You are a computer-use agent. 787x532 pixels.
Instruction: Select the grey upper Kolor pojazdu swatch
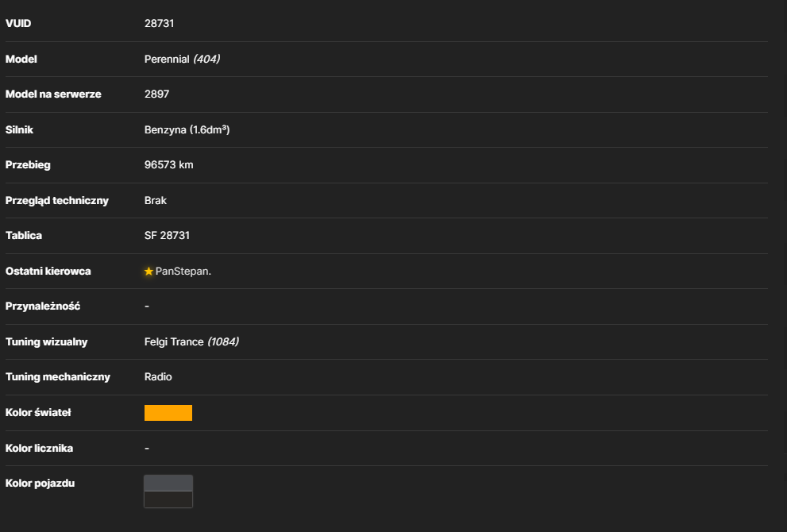click(168, 483)
